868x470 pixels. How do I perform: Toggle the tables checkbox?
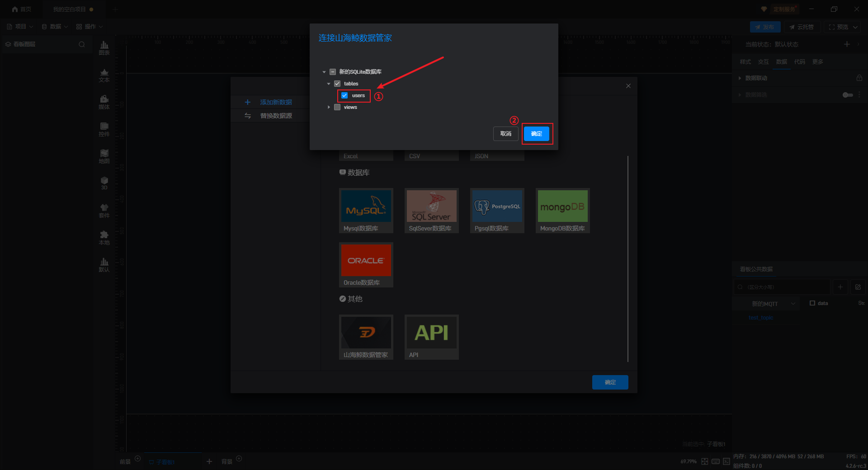click(337, 84)
